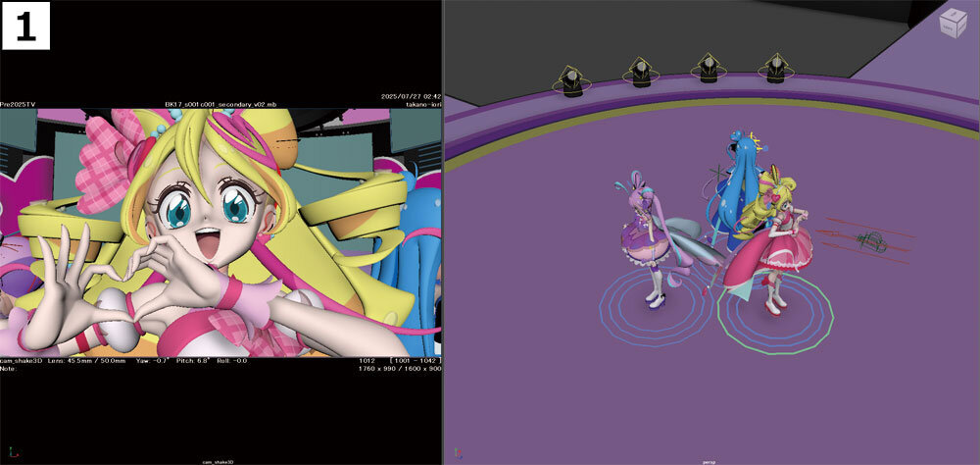Select the camera icon beside the pink character

(869, 241)
